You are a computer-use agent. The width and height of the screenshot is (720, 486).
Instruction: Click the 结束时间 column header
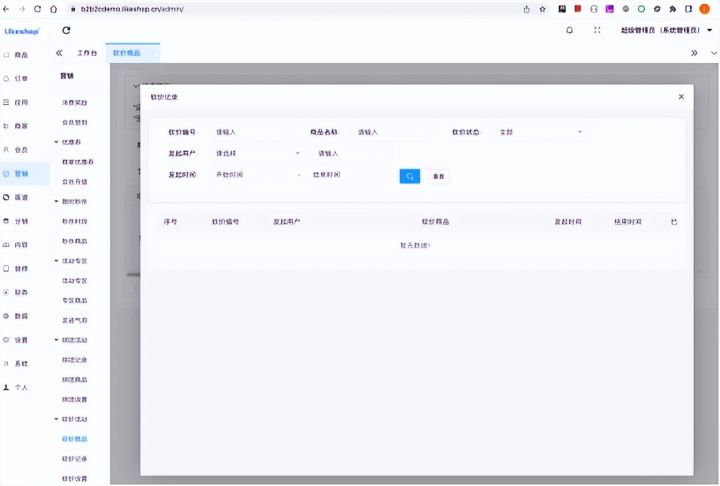click(x=628, y=221)
